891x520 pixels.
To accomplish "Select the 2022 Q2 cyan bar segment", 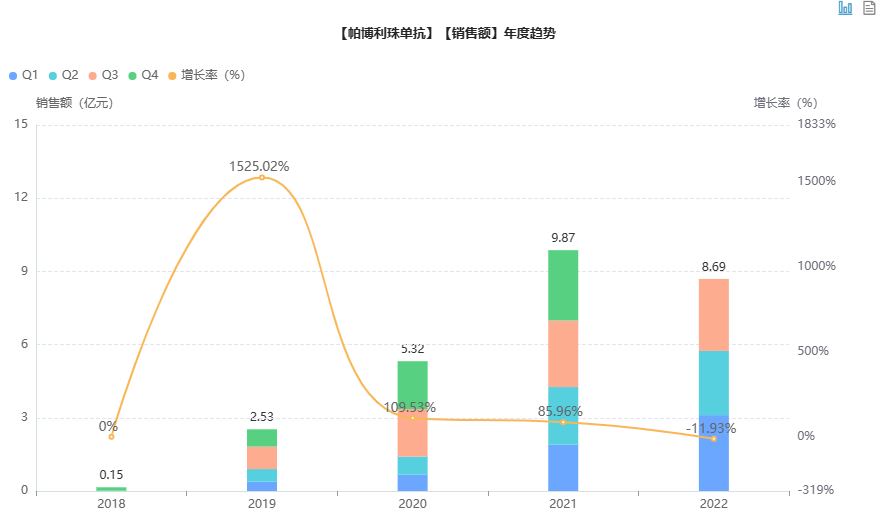I will (x=713, y=382).
